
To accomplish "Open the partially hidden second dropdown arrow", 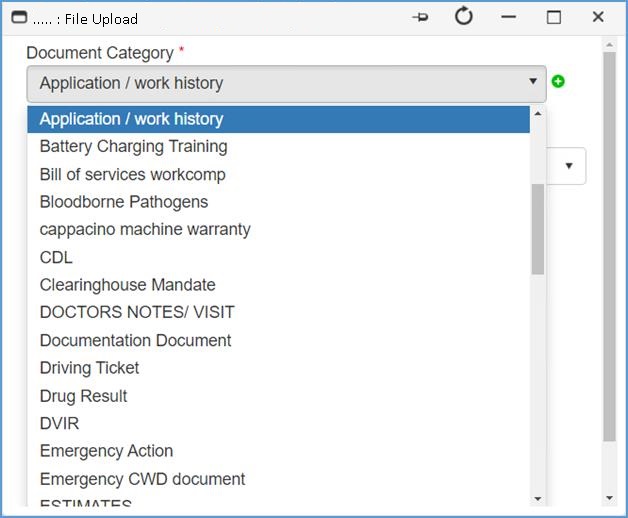I will pyautogui.click(x=569, y=166).
